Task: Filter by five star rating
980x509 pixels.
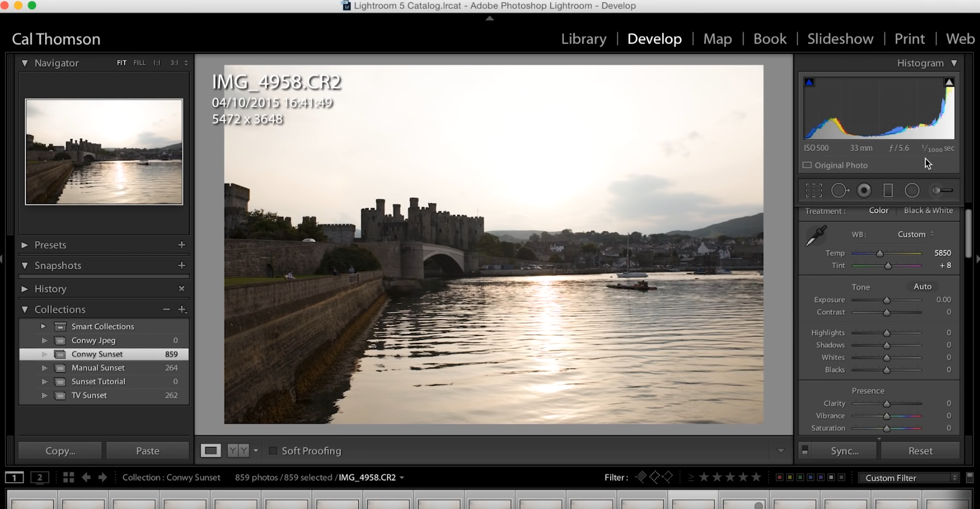Action: coord(756,477)
